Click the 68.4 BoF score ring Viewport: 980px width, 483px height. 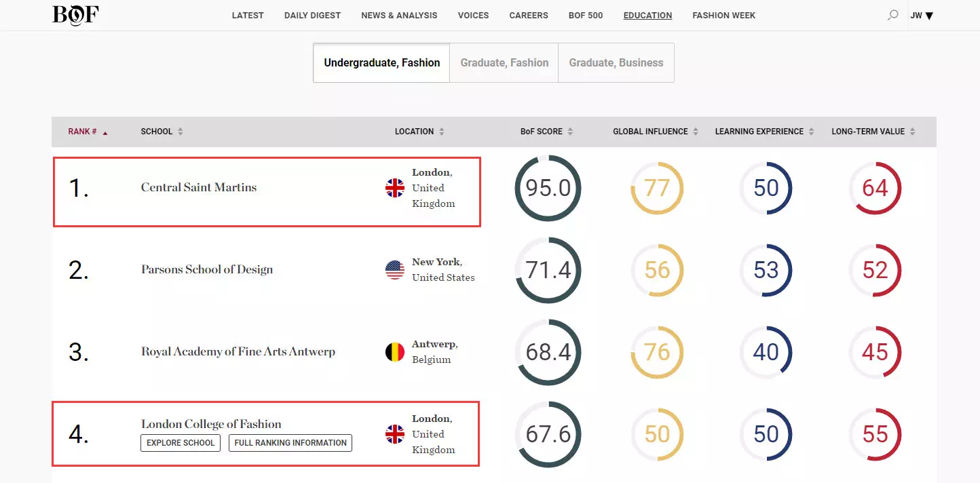(x=548, y=351)
